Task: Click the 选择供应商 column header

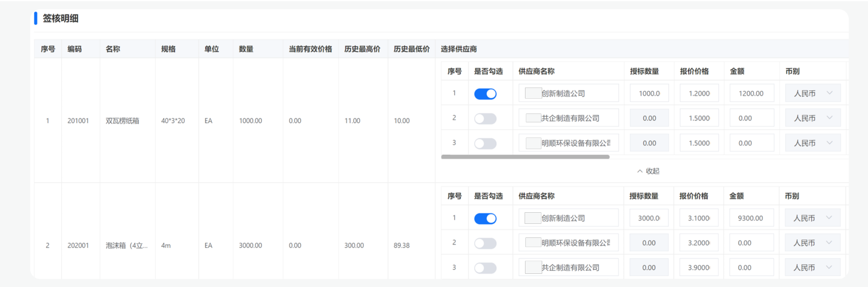Action: tap(459, 49)
